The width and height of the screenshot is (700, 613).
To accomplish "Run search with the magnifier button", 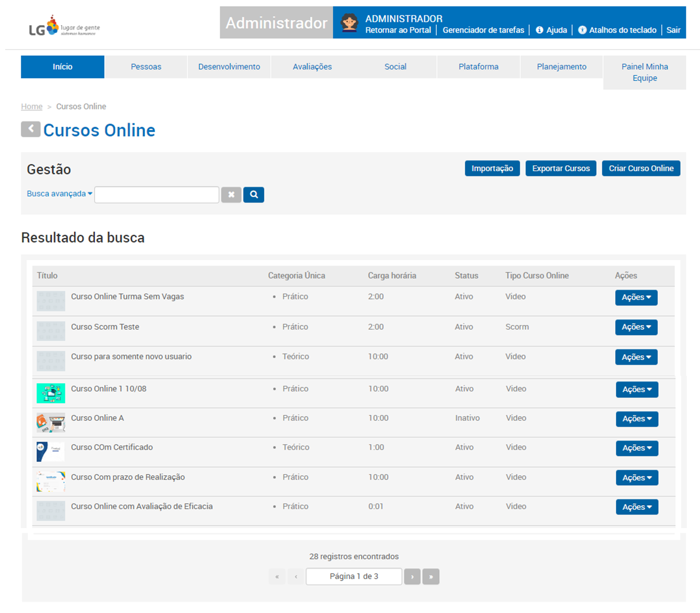I will tap(254, 195).
